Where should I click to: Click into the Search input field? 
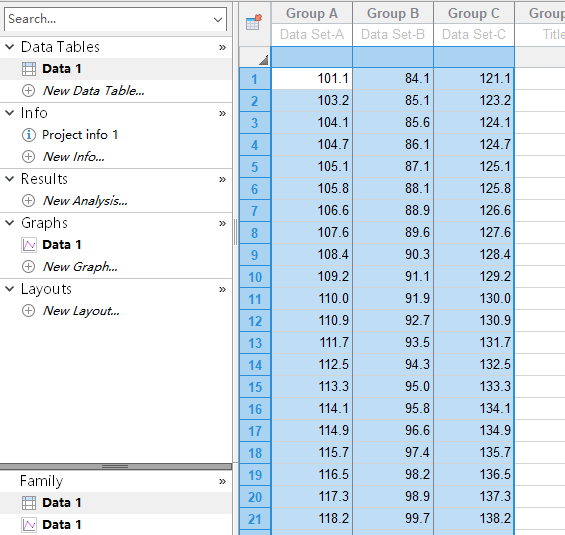pos(108,19)
